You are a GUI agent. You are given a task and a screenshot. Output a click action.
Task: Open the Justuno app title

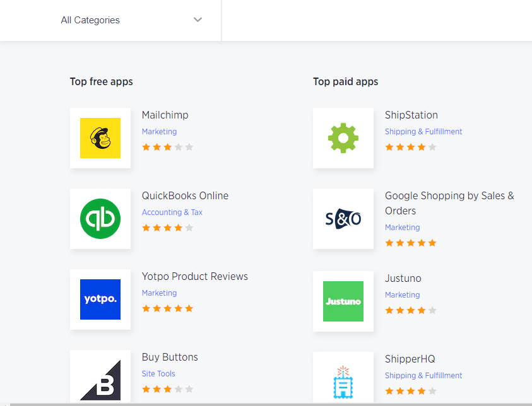pos(403,278)
